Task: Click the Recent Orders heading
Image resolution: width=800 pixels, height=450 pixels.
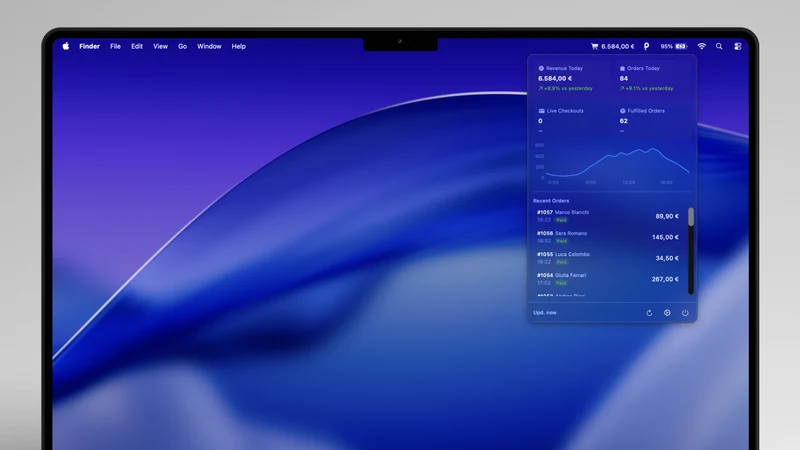Action: pyautogui.click(x=551, y=201)
